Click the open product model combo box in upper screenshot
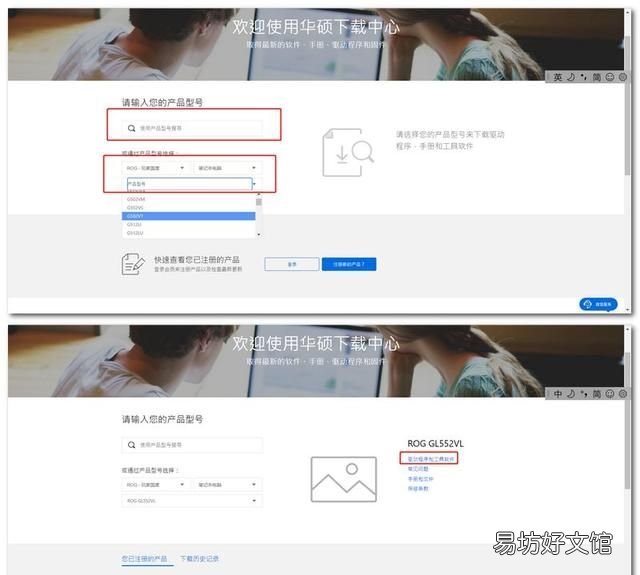Viewport: 640px width, 575px height. click(190, 184)
